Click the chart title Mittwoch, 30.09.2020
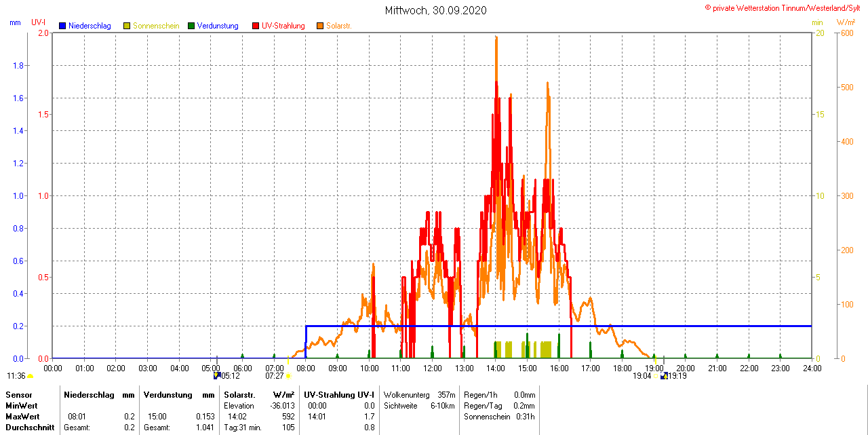 (435, 10)
